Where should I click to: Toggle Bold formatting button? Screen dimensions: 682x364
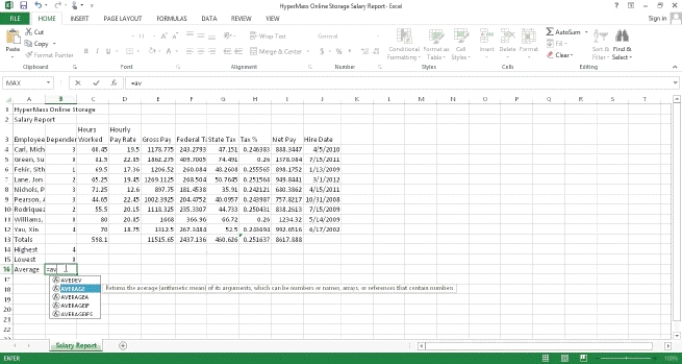[86, 51]
